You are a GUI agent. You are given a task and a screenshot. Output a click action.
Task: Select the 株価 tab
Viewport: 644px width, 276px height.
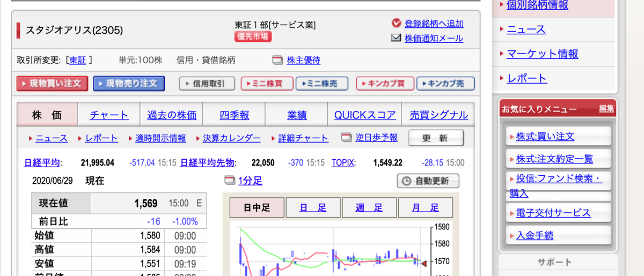click(x=47, y=115)
